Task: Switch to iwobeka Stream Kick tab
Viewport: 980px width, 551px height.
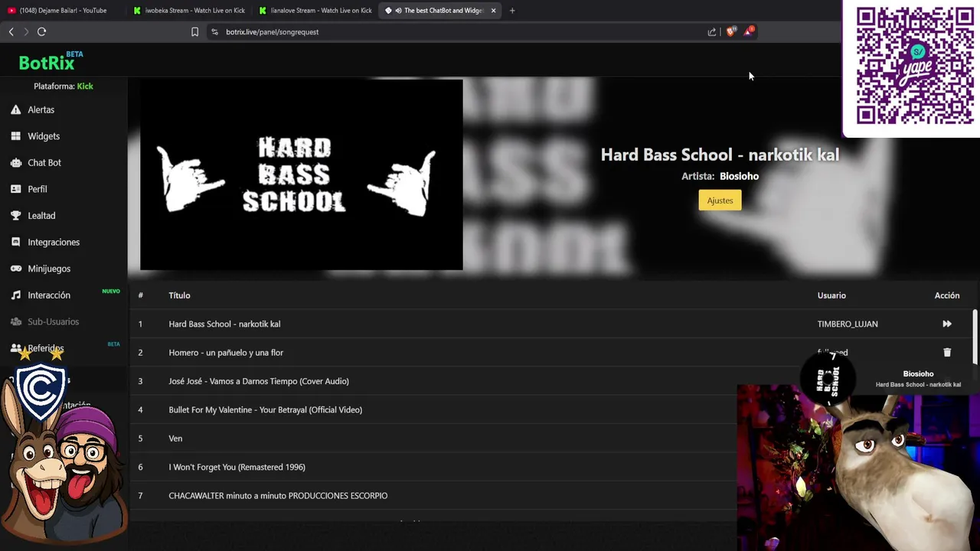Action: coord(189,11)
